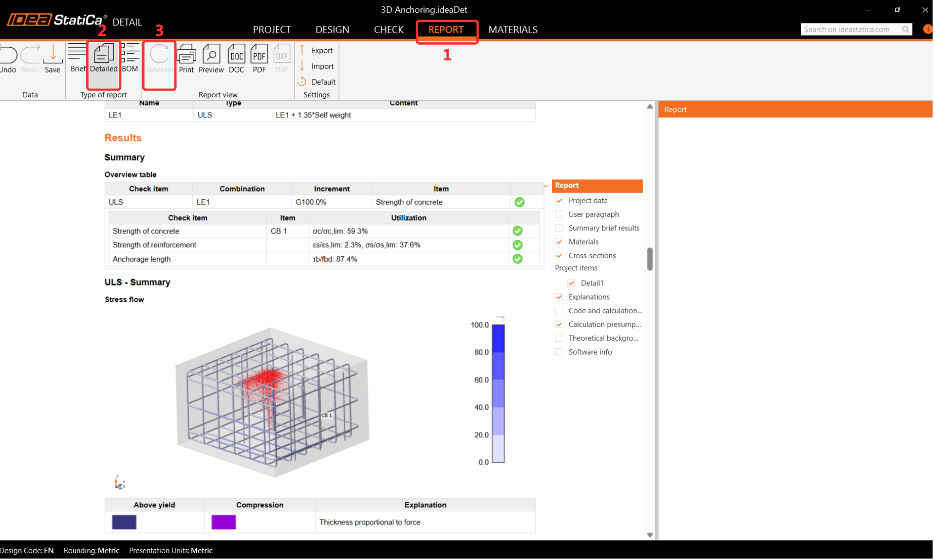Uncheck the Materials checkbox
935x560 pixels.
coord(559,242)
